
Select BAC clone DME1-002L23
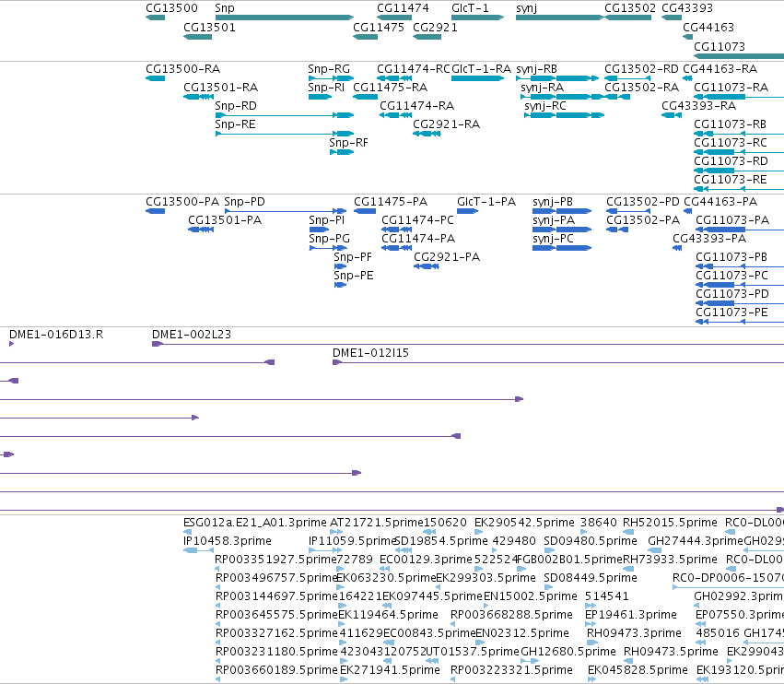[x=192, y=335]
